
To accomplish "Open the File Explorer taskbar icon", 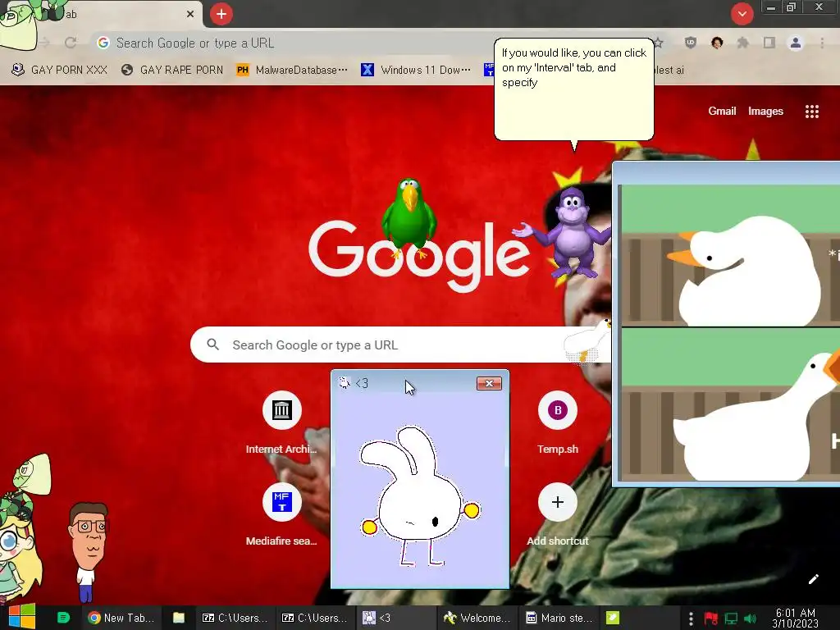I will click(x=178, y=618).
